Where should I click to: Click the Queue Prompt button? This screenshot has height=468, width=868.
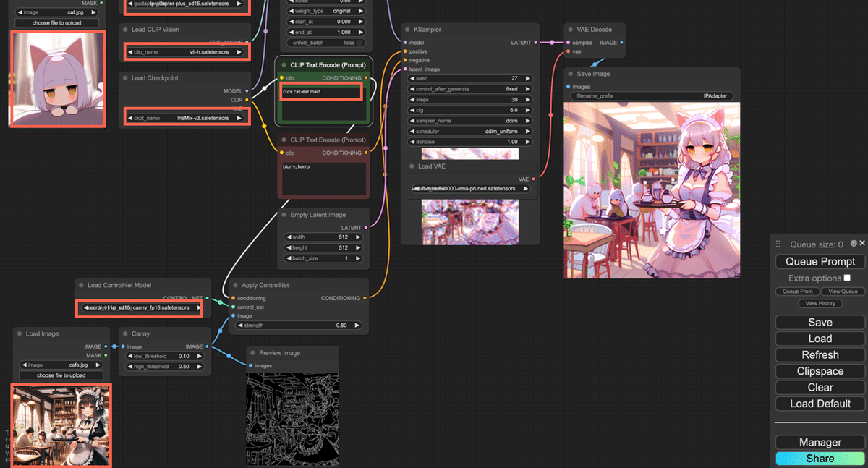click(x=820, y=262)
